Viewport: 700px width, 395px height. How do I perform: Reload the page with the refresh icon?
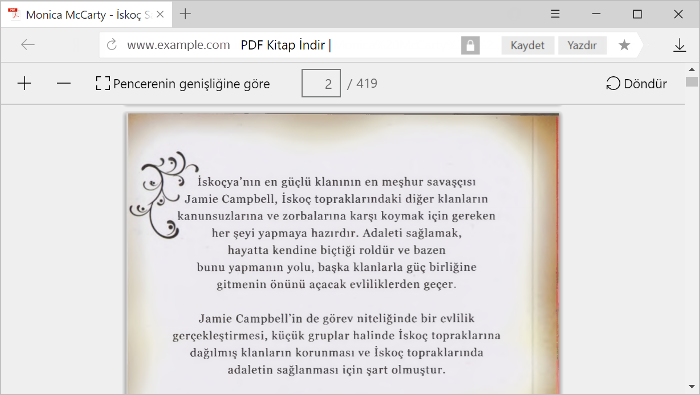pos(112,45)
